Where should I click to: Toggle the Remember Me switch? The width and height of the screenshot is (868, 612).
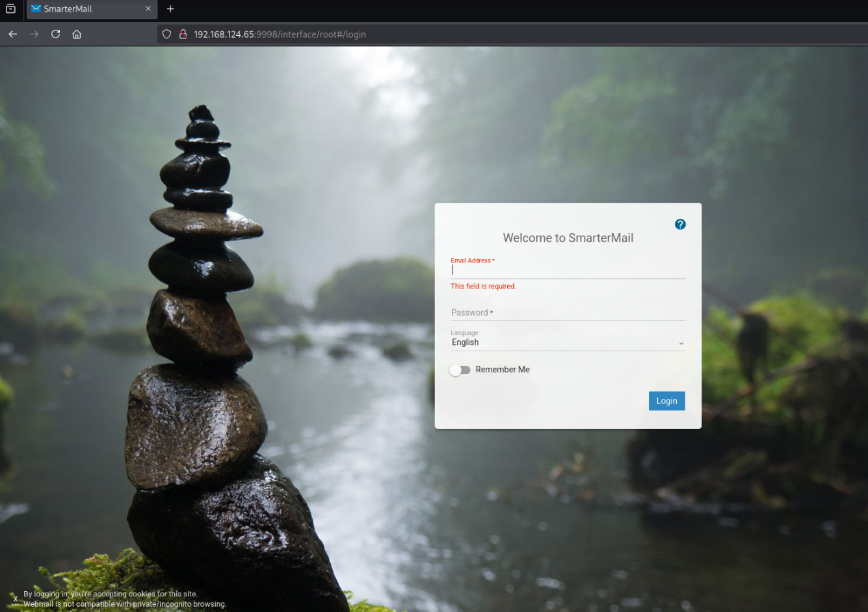click(460, 370)
